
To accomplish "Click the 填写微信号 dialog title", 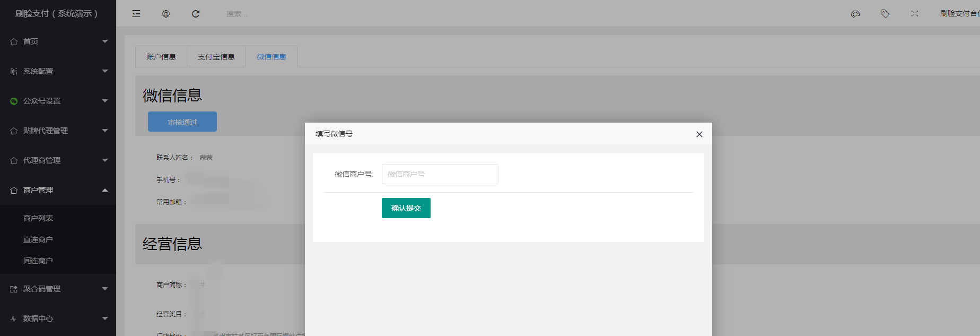I will tap(334, 134).
